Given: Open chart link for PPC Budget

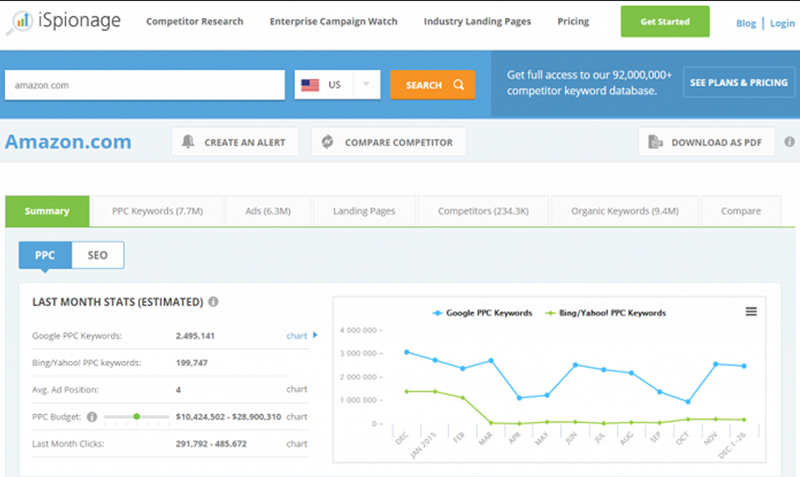Looking at the screenshot, I should click(x=296, y=417).
